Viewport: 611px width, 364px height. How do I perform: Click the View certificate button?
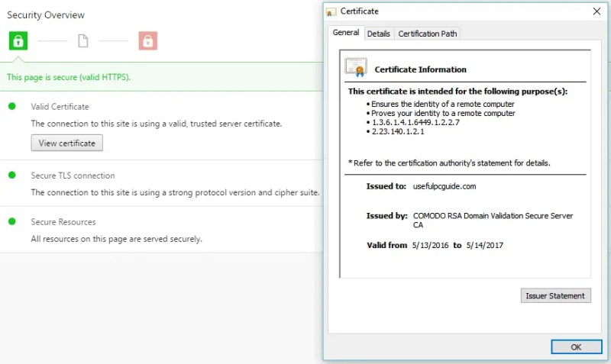tap(67, 143)
